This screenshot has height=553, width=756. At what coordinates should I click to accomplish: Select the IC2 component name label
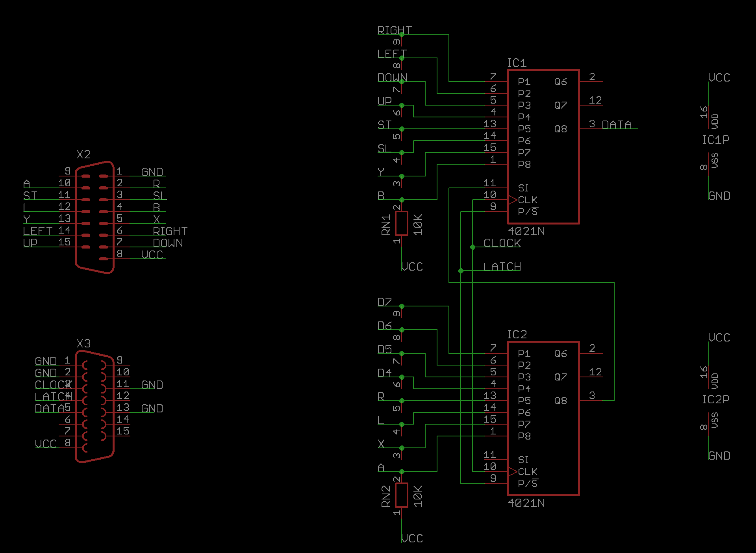pyautogui.click(x=517, y=335)
